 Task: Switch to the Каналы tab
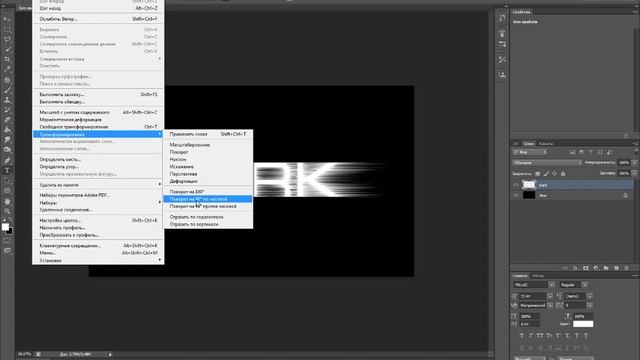(546, 144)
